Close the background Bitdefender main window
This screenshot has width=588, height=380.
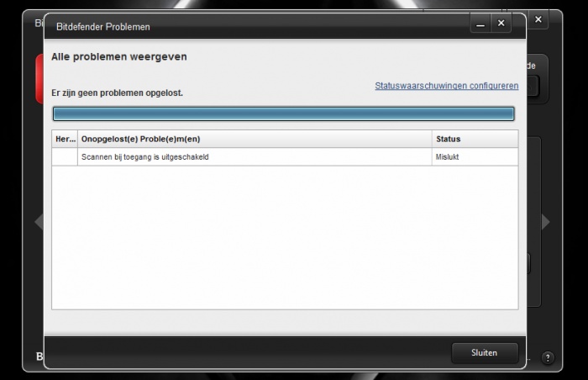538,19
